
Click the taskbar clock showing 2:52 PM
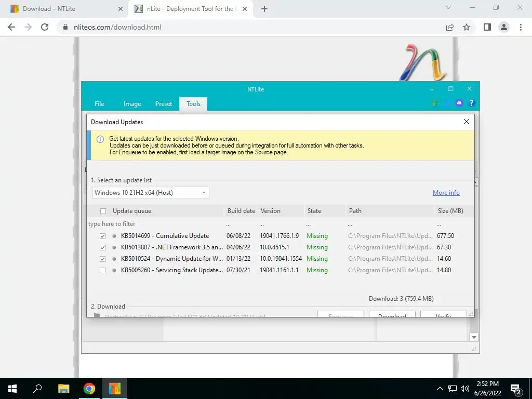[487, 389]
